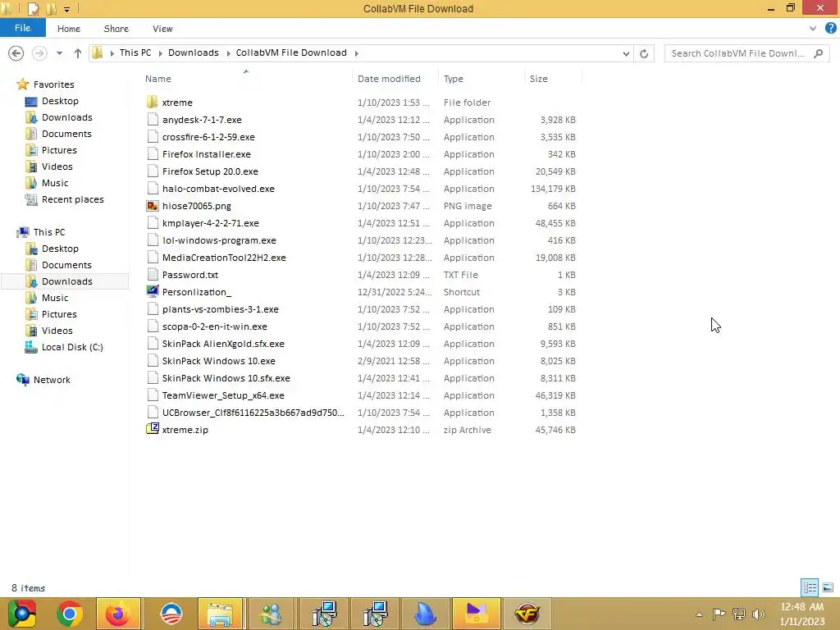Sort by Date modified column header

395,79
